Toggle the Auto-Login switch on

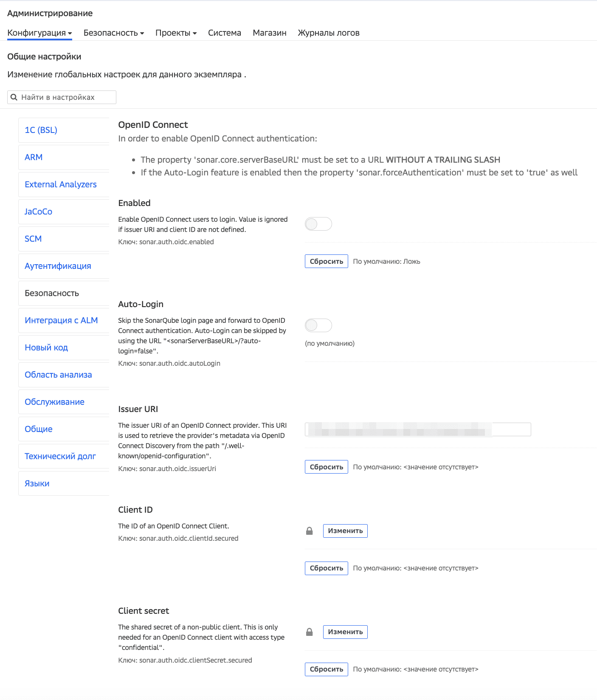point(318,325)
